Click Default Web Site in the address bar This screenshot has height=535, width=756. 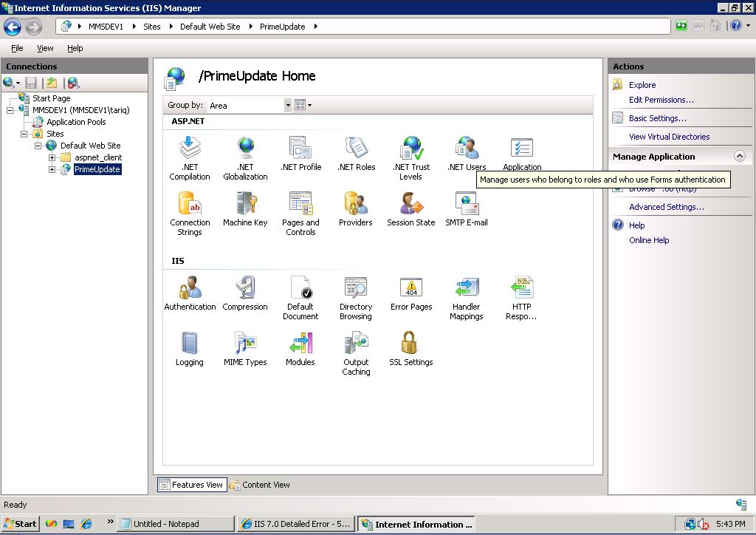click(210, 27)
